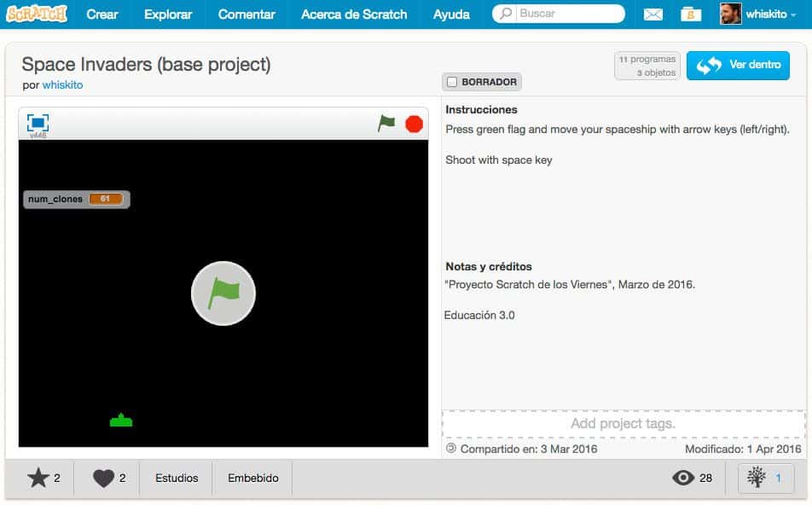Enter fullscreen mode on the player
Image resolution: width=812 pixels, height=505 pixels.
pos(38,123)
